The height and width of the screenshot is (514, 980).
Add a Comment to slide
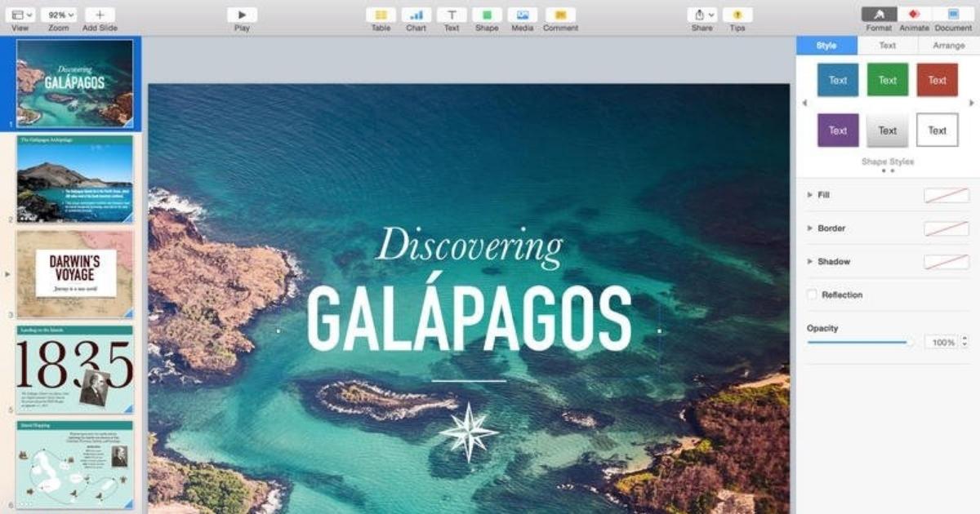pos(560,15)
